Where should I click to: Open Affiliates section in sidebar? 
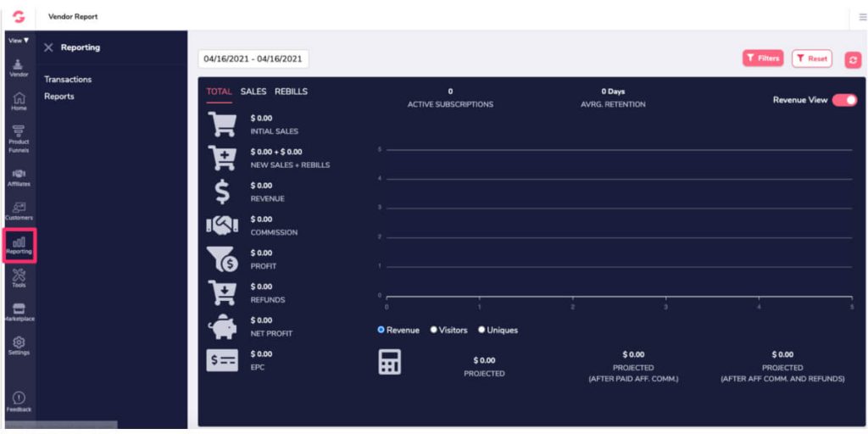point(19,177)
